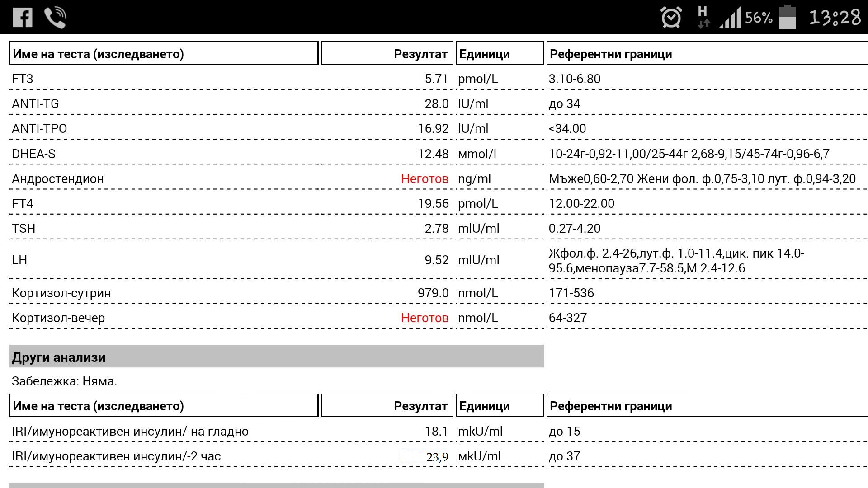Select red 'Неготов' in Кортизол-вечер row
This screenshot has height=488, width=868.
[x=425, y=318]
